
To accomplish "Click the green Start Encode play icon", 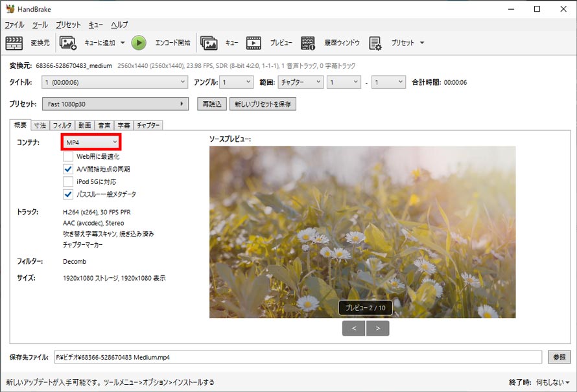I will (139, 43).
